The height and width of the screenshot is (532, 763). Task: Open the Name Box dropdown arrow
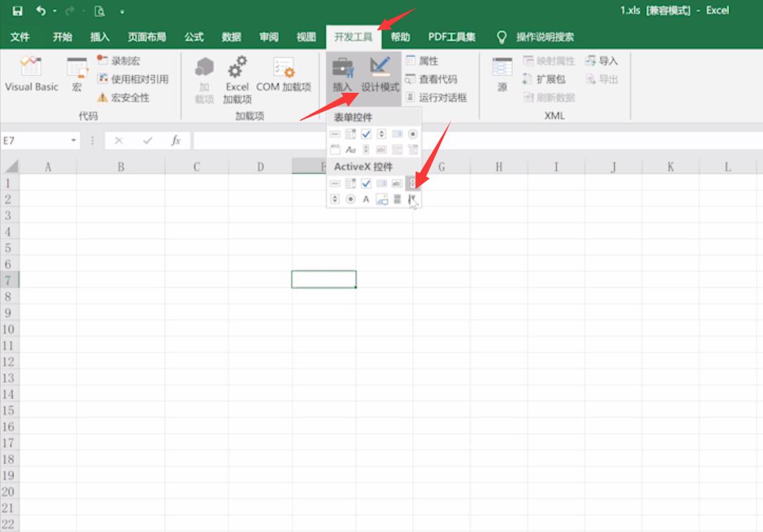pyautogui.click(x=73, y=141)
